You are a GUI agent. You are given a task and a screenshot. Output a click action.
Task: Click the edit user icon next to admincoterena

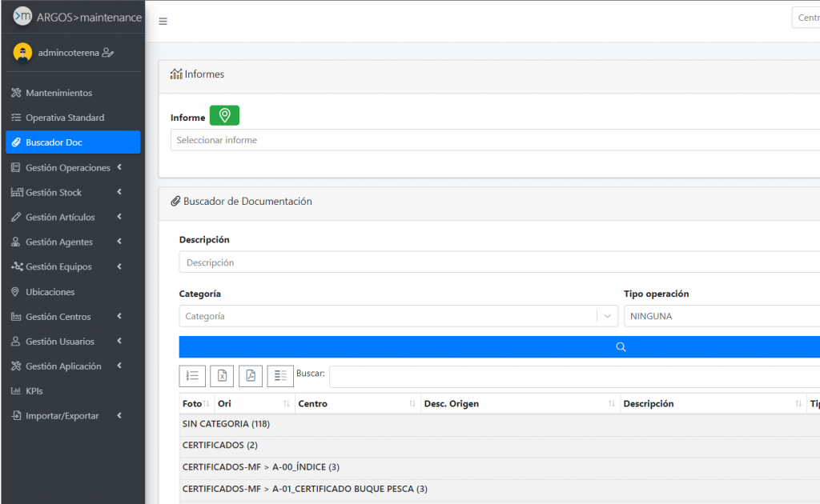(x=108, y=53)
